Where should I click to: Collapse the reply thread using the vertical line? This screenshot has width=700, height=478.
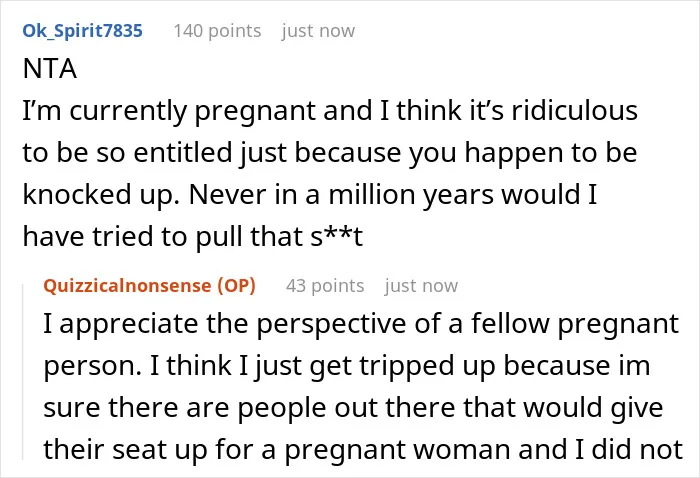pyautogui.click(x=23, y=372)
